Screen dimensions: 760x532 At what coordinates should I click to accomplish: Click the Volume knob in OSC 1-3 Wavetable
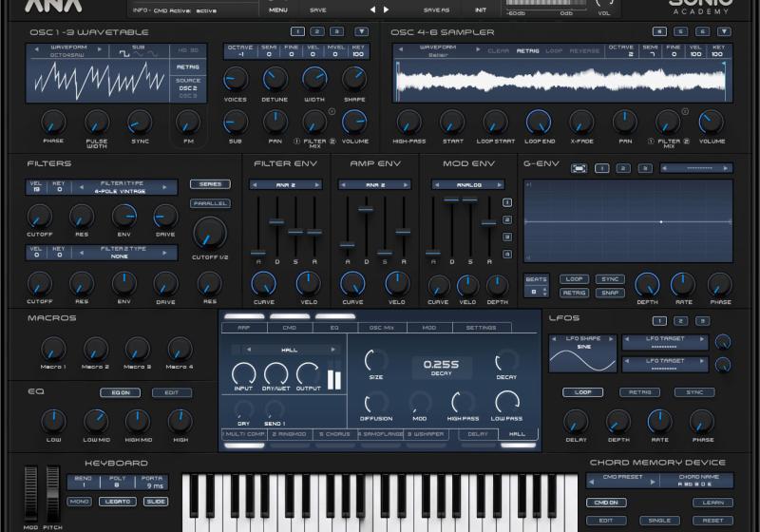[x=354, y=122]
